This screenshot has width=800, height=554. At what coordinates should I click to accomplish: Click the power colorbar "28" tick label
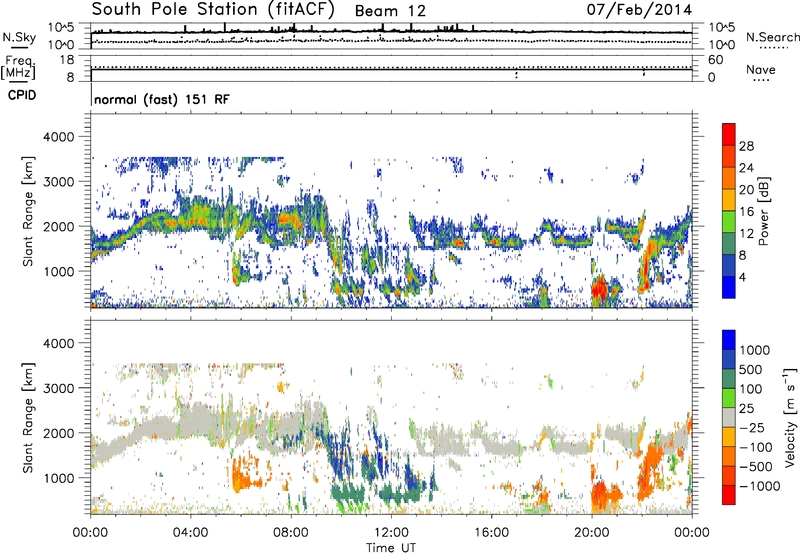[746, 146]
